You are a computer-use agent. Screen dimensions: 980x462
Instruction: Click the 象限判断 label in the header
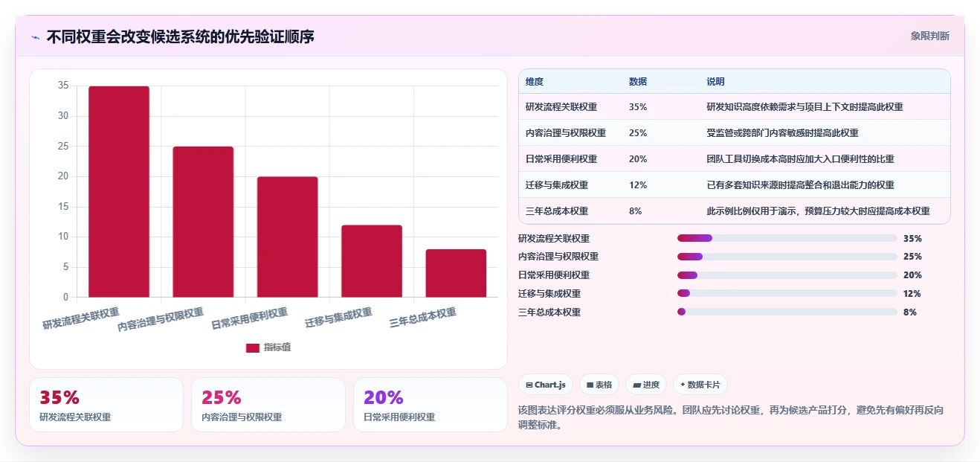[929, 36]
